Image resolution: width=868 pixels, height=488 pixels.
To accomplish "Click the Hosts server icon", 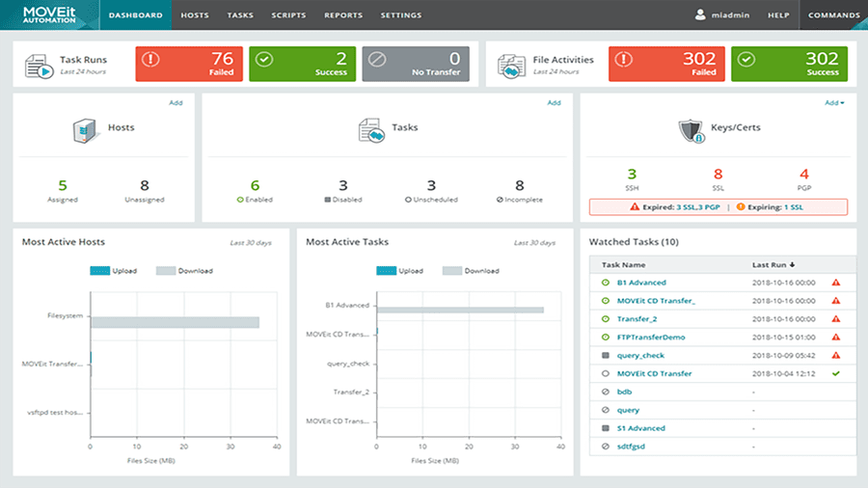I will point(86,129).
